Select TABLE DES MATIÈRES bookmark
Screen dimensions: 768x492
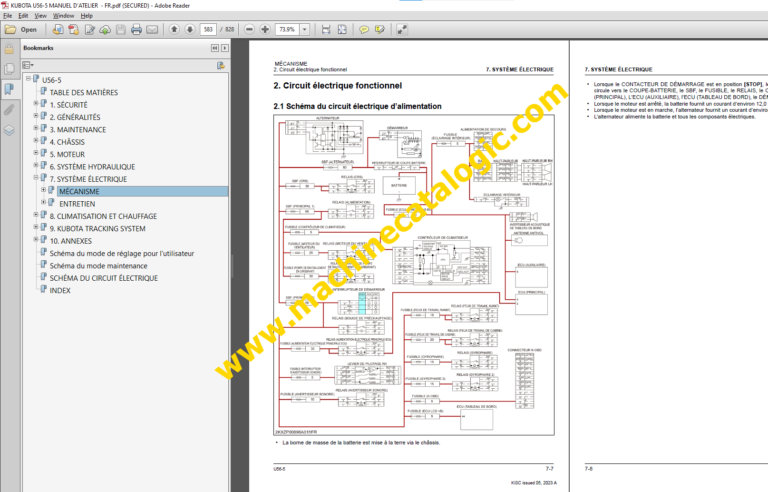(84, 93)
